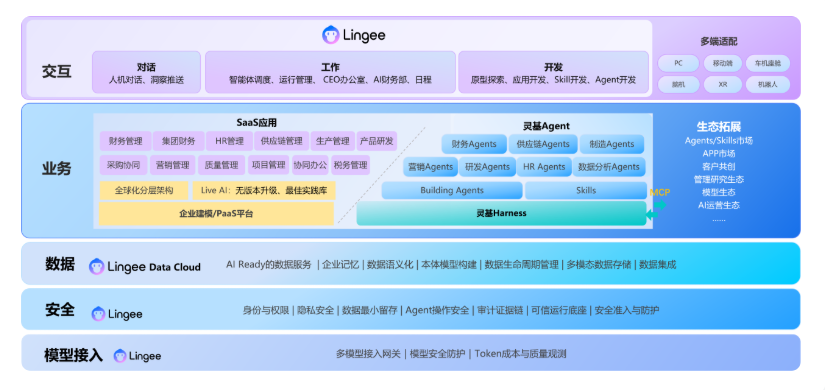Click the 项目管理 SaaS module

tap(269, 165)
